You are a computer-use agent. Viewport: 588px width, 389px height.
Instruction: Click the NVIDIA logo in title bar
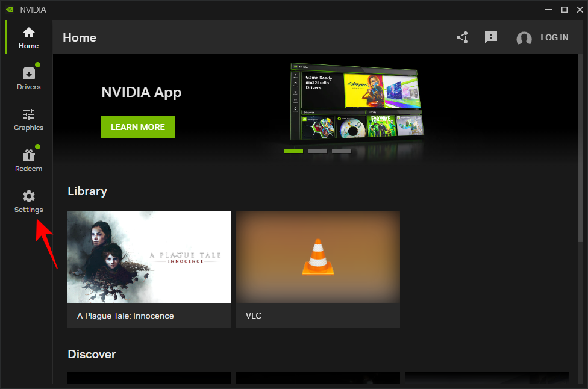[10, 10]
